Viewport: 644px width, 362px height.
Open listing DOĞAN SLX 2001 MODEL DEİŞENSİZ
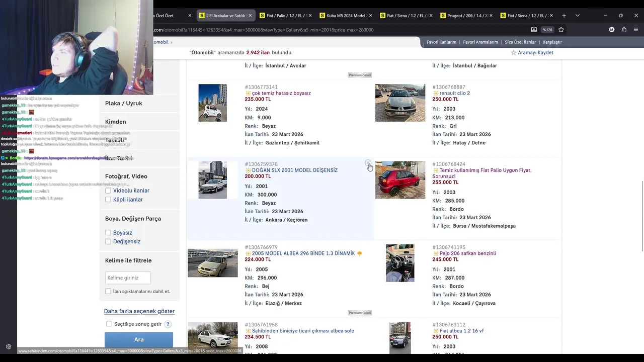(295, 170)
